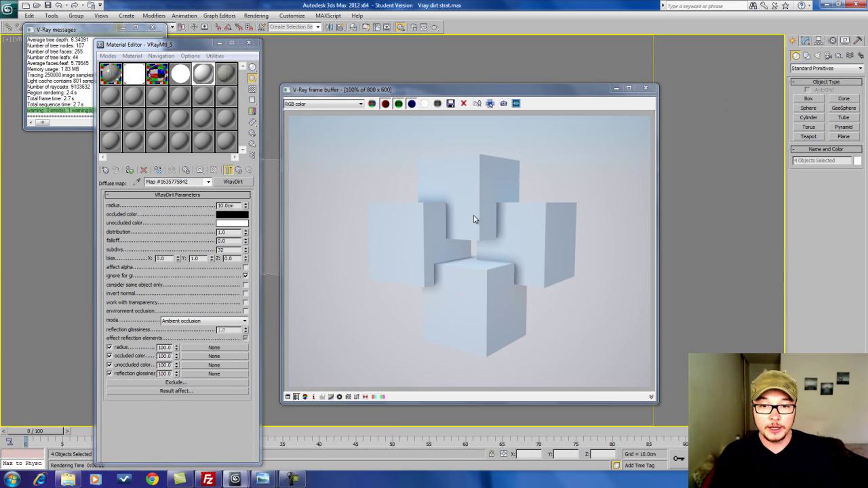Image resolution: width=868 pixels, height=488 pixels.
Task: Open the Standard Primitives dropdown
Action: pos(826,68)
